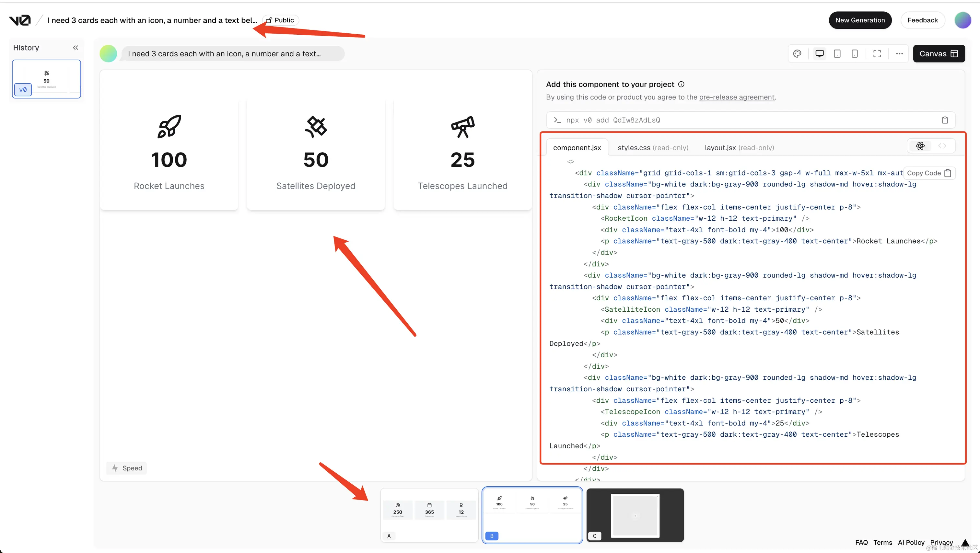Click the number 25

click(x=462, y=160)
